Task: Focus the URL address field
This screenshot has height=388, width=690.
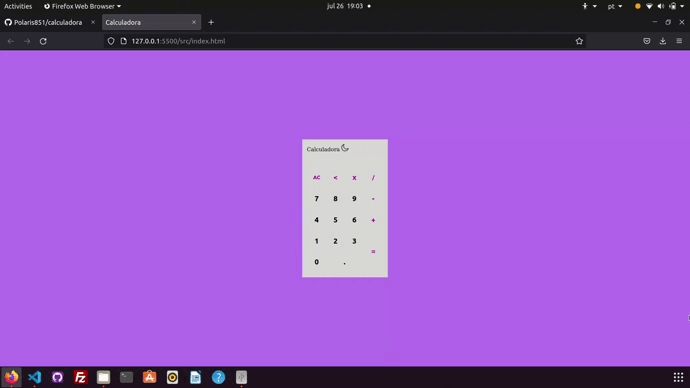Action: 345,41
